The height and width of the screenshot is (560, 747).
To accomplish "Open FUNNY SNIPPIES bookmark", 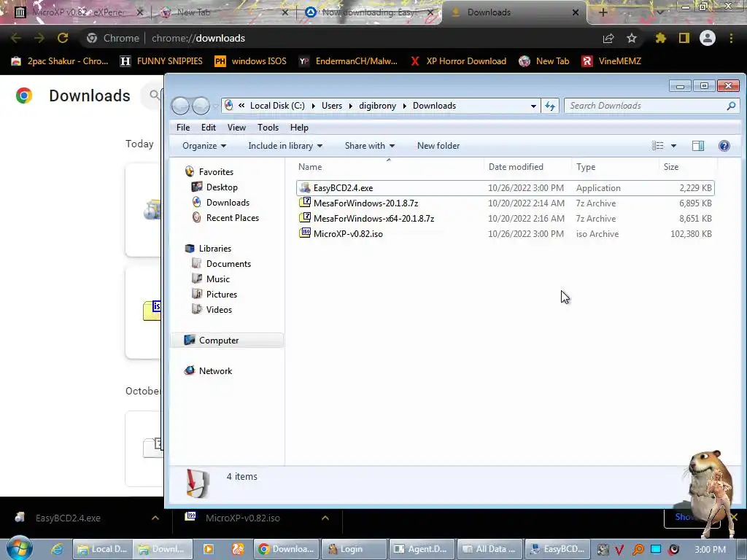I will [161, 61].
